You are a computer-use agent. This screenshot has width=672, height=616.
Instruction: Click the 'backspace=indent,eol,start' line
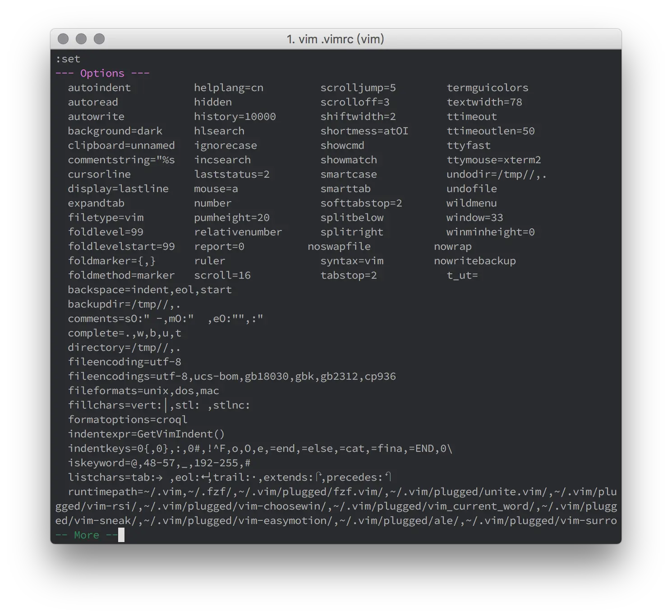150,290
